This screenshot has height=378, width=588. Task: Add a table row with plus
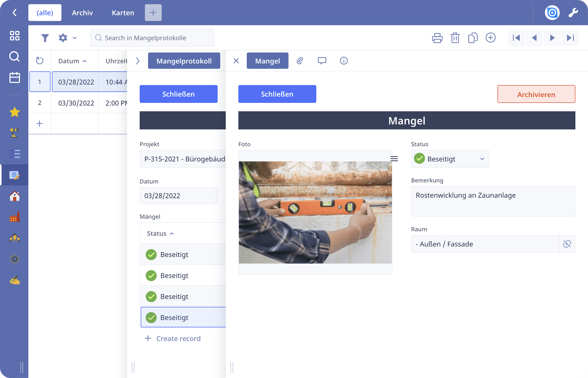click(x=40, y=123)
